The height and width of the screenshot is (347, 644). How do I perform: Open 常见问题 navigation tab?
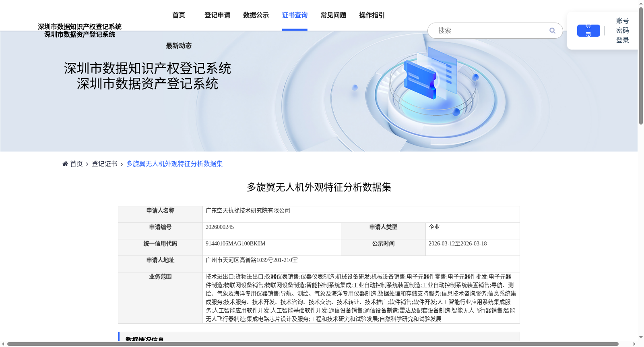[x=333, y=15]
